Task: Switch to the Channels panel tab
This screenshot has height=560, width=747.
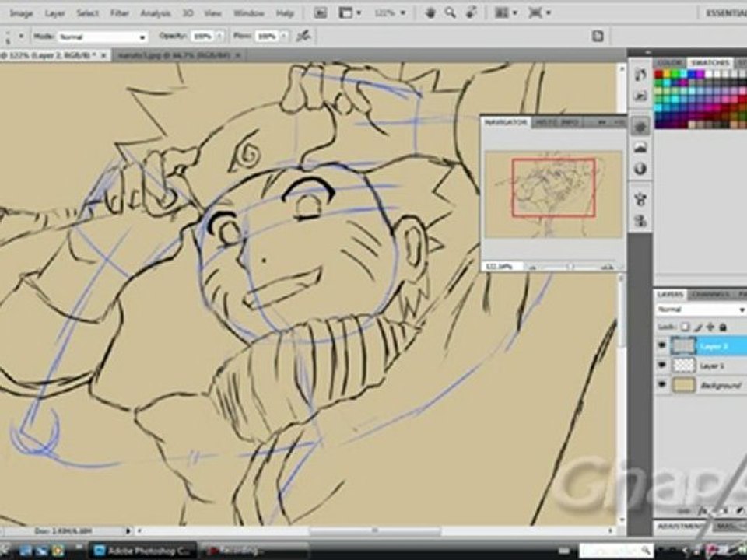Action: [710, 295]
